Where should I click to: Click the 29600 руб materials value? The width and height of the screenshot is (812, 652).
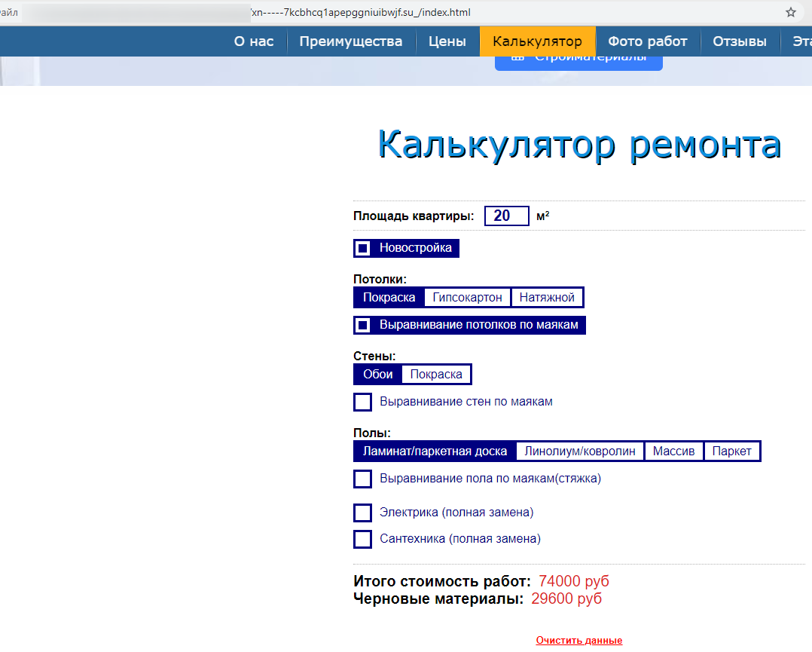pos(566,598)
